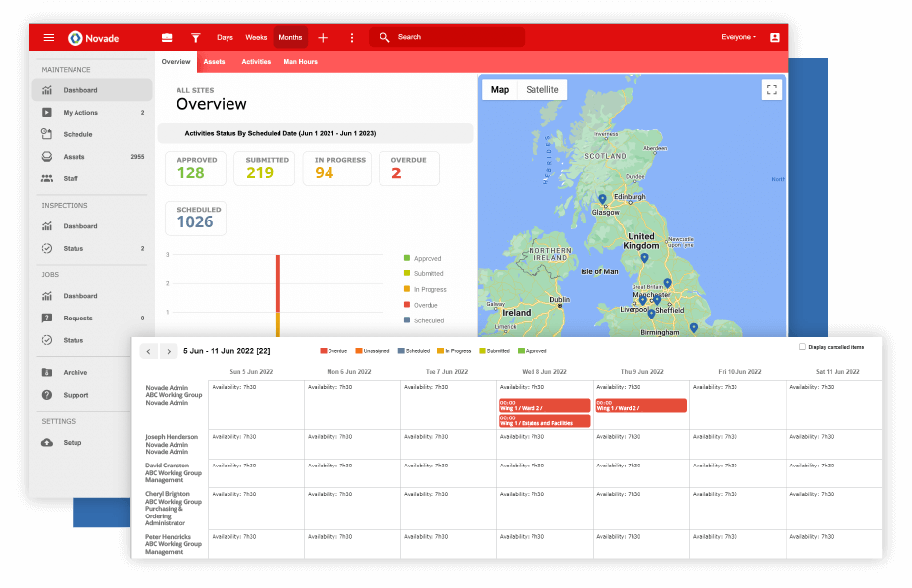Click the fullscreen expand icon on the map
This screenshot has height=588, width=912.
coord(772,89)
